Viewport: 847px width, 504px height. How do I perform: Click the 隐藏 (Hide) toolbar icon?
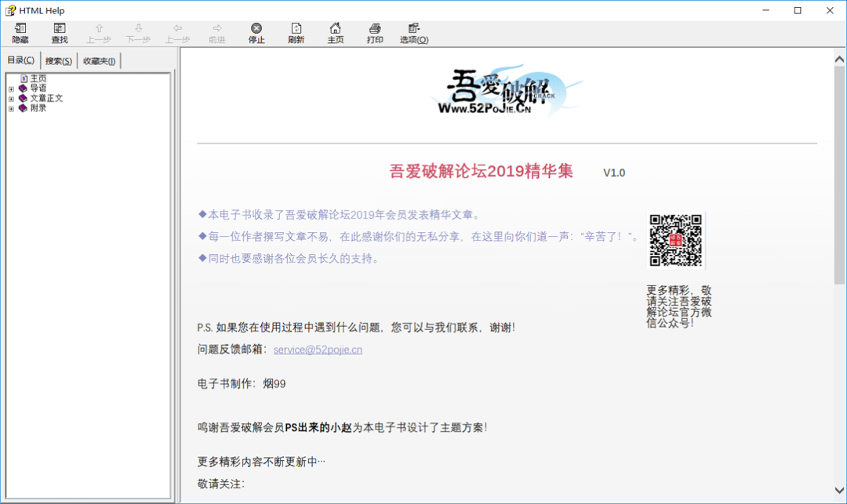(20, 31)
